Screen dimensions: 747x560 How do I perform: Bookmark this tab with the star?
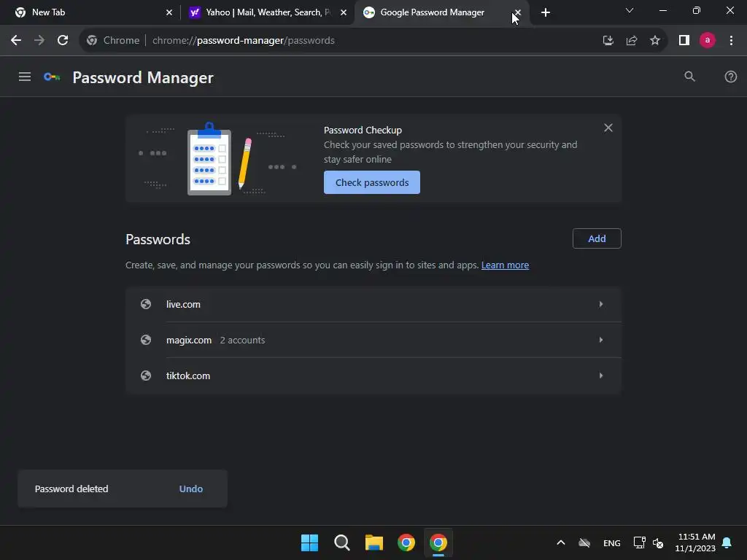[655, 41]
